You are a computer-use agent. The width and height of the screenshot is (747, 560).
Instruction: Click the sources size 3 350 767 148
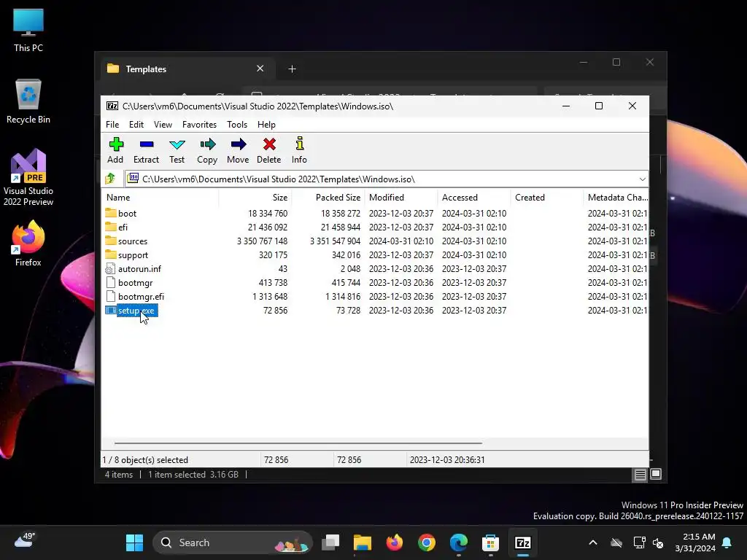tap(262, 241)
